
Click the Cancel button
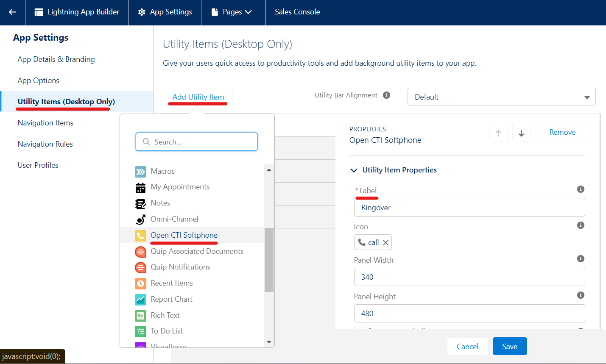coord(467,346)
